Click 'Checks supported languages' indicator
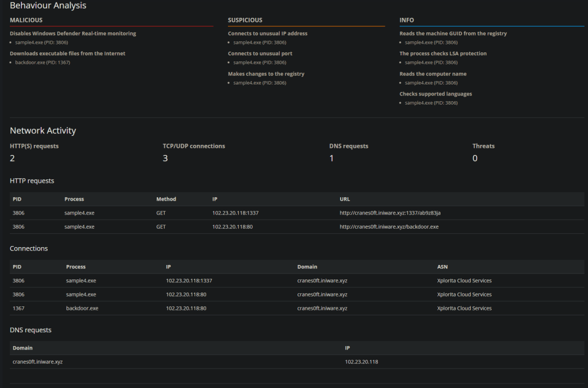This screenshot has width=588, height=388. pyautogui.click(x=435, y=94)
